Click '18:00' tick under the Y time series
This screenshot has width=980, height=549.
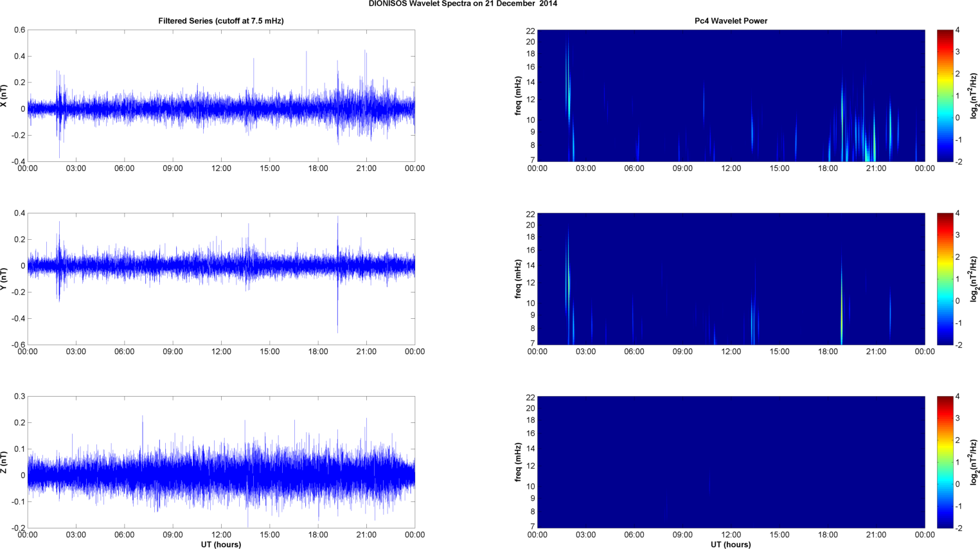click(318, 352)
